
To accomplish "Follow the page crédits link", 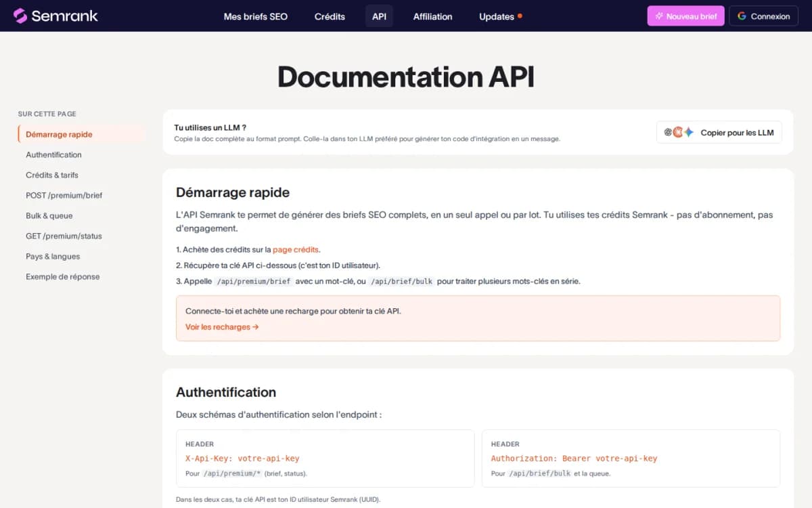I will pos(296,249).
